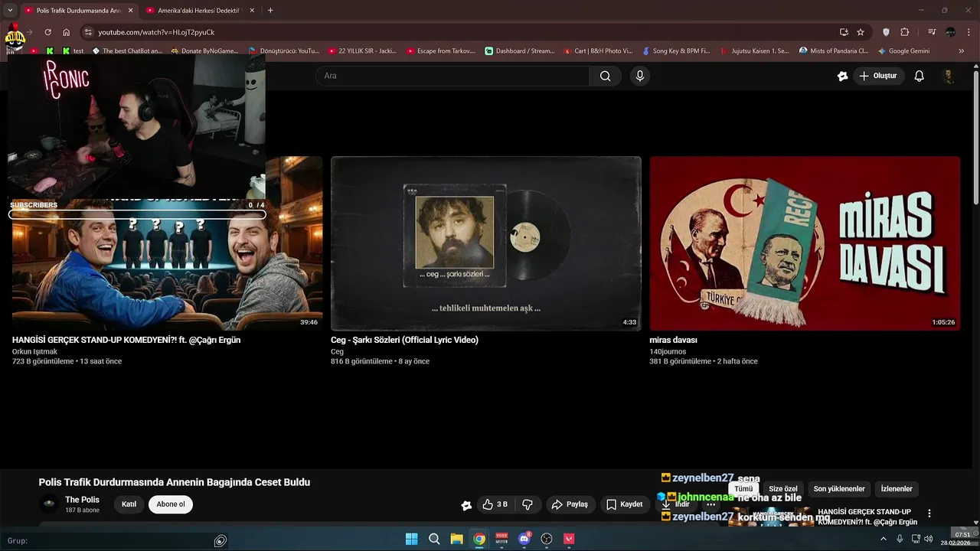Open the Escape from Tarkov bookmark
Viewport: 980px width, 551px height.
[441, 51]
